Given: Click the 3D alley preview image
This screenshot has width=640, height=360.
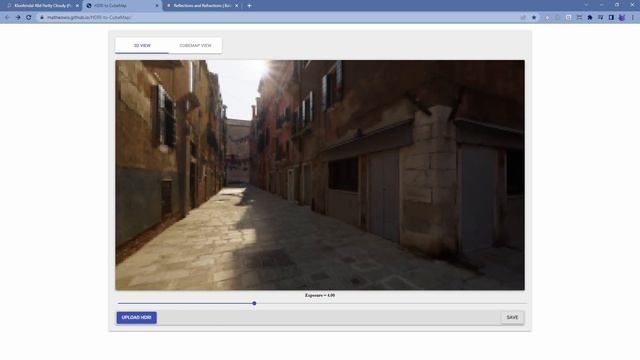Looking at the screenshot, I should [x=320, y=175].
